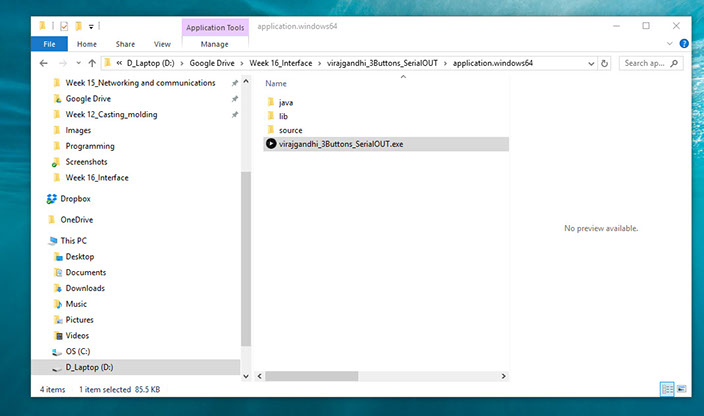704x416 pixels.
Task: Open the recent locations dropdown
Action: pos(78,63)
